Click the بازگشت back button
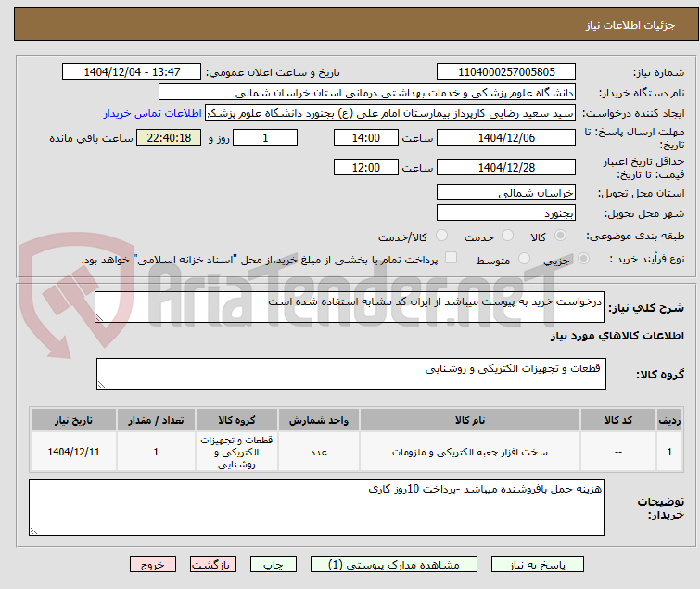This screenshot has width=700, height=589. pos(212,565)
